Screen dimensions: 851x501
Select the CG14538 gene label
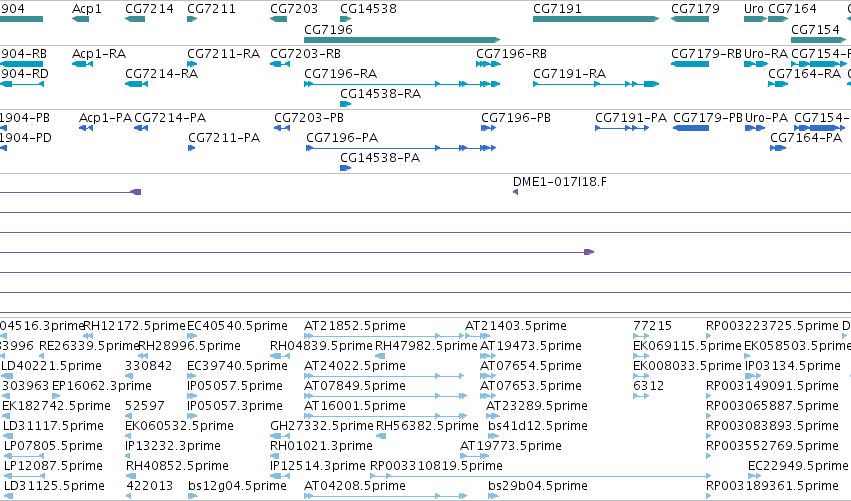click(368, 9)
